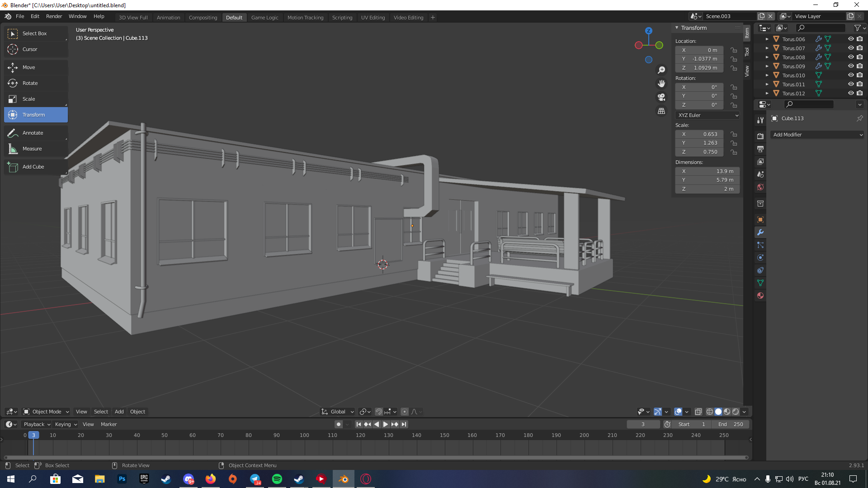This screenshot has width=868, height=488.
Task: Open XYZ Euler rotation mode dropdown
Action: [708, 115]
